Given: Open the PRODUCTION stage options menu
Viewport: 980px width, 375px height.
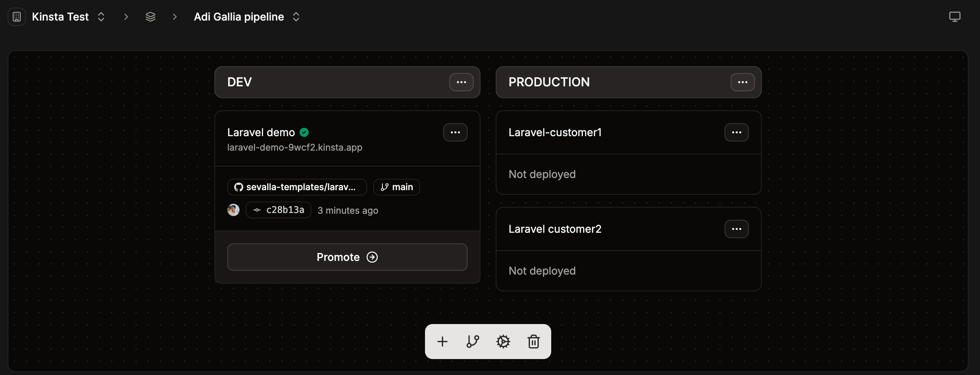Looking at the screenshot, I should (743, 82).
